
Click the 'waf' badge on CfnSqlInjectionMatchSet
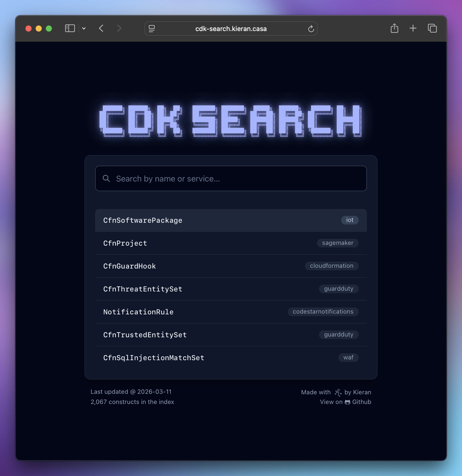[348, 358]
